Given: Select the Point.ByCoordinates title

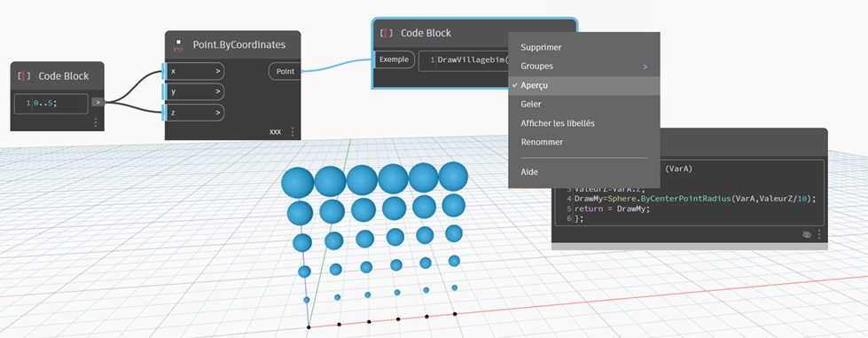Looking at the screenshot, I should [239, 44].
